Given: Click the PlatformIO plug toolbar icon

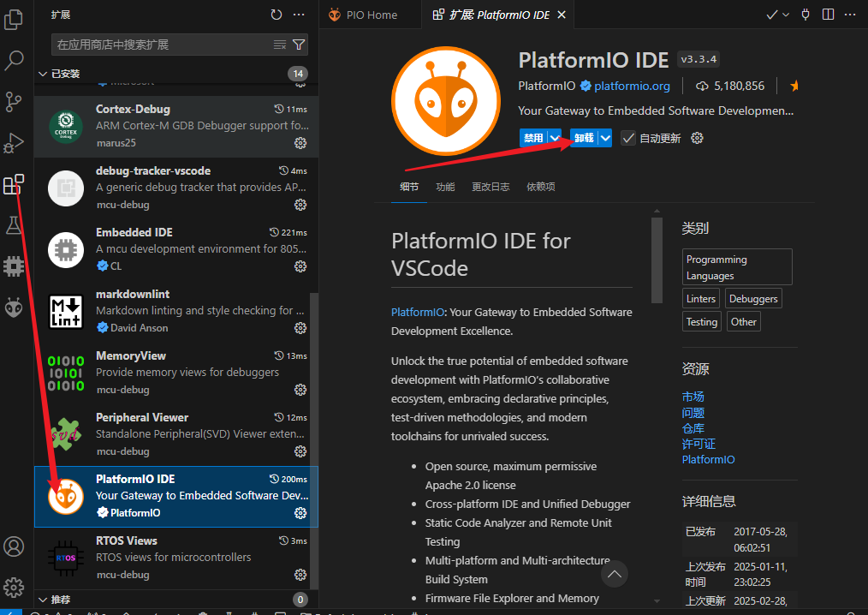Looking at the screenshot, I should pos(806,15).
